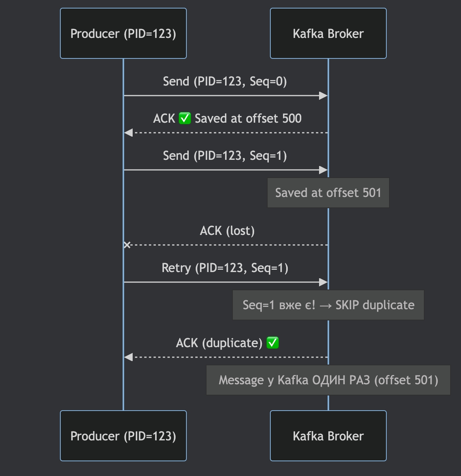Click the "ACK (lost)" message label
Screen dimensions: 461x476
point(227,231)
